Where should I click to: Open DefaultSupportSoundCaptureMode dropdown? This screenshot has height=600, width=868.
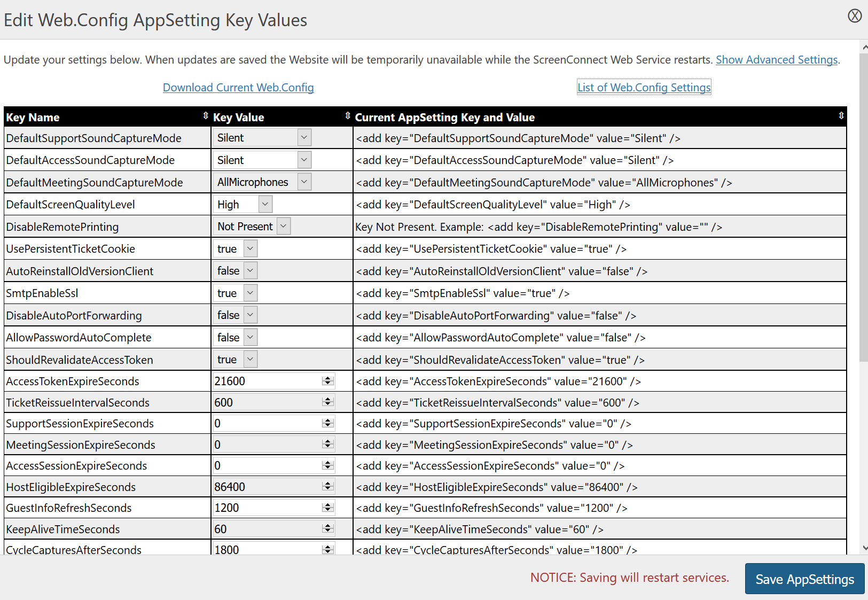click(262, 138)
